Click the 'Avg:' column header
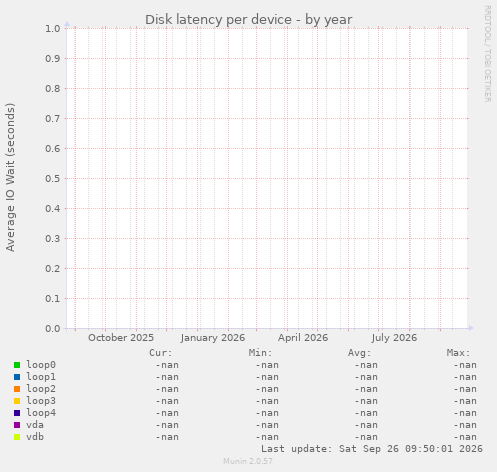The height and width of the screenshot is (472, 497). [x=359, y=353]
